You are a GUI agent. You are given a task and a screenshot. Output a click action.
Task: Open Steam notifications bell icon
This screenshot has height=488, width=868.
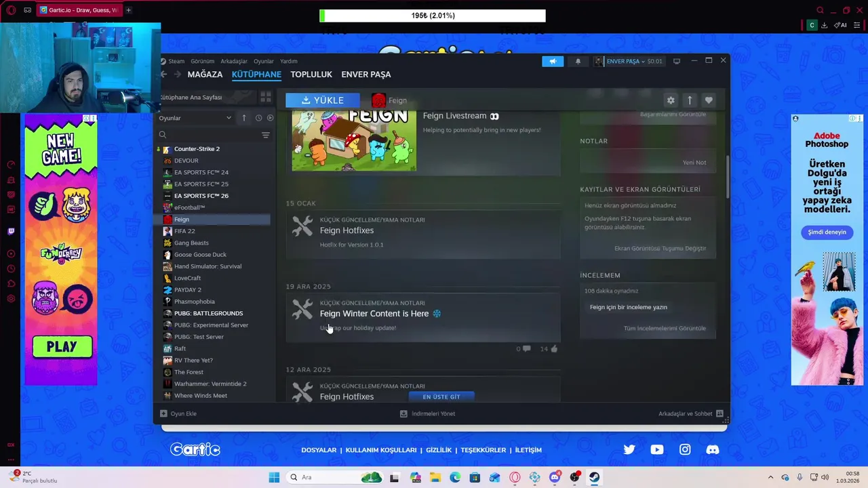[x=578, y=61]
